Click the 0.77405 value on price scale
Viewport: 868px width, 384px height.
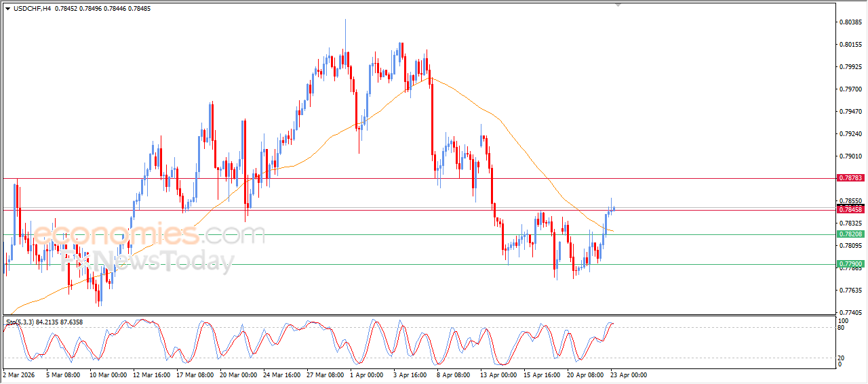point(849,313)
